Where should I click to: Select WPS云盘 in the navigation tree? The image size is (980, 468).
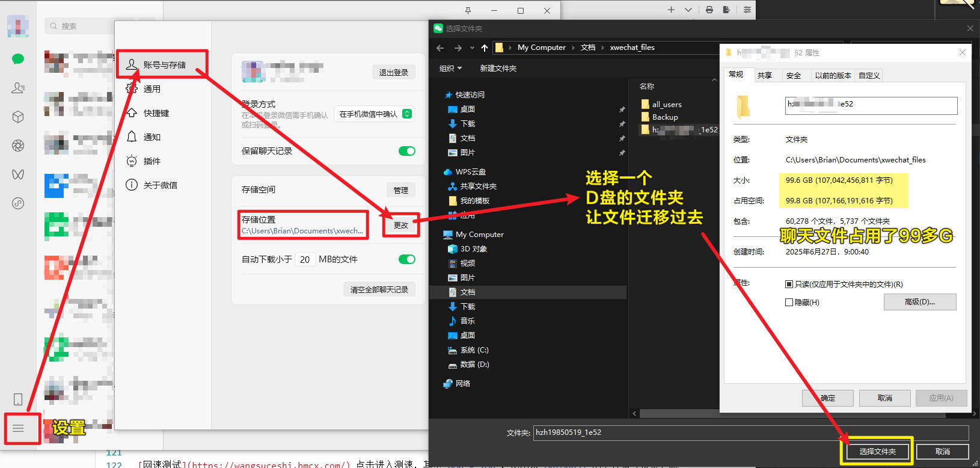click(x=471, y=172)
